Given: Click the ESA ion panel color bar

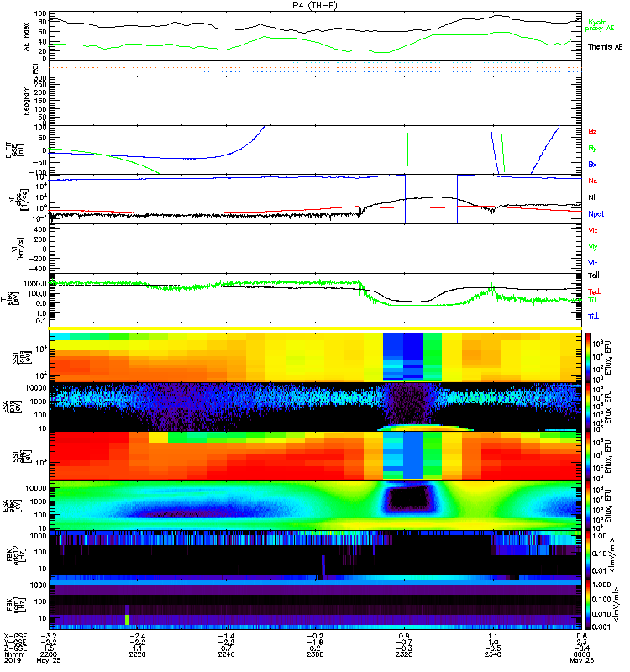Looking at the screenshot, I should click(x=588, y=407).
